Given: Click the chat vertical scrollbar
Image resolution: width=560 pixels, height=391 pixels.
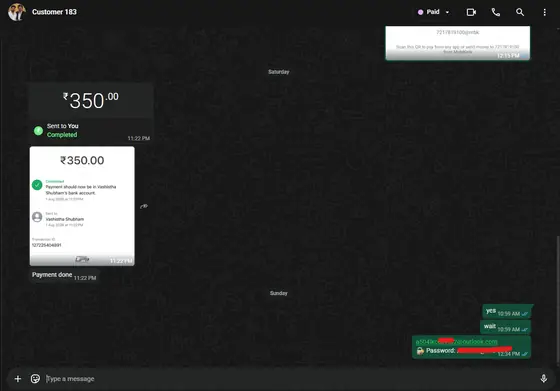Looking at the screenshot, I should [558, 300].
